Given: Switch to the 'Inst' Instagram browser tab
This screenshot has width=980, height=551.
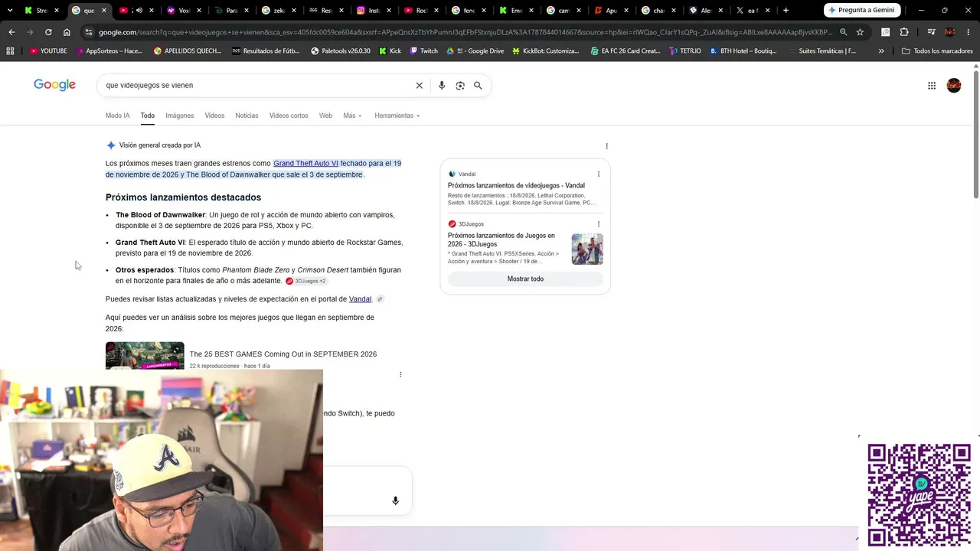Looking at the screenshot, I should (369, 11).
